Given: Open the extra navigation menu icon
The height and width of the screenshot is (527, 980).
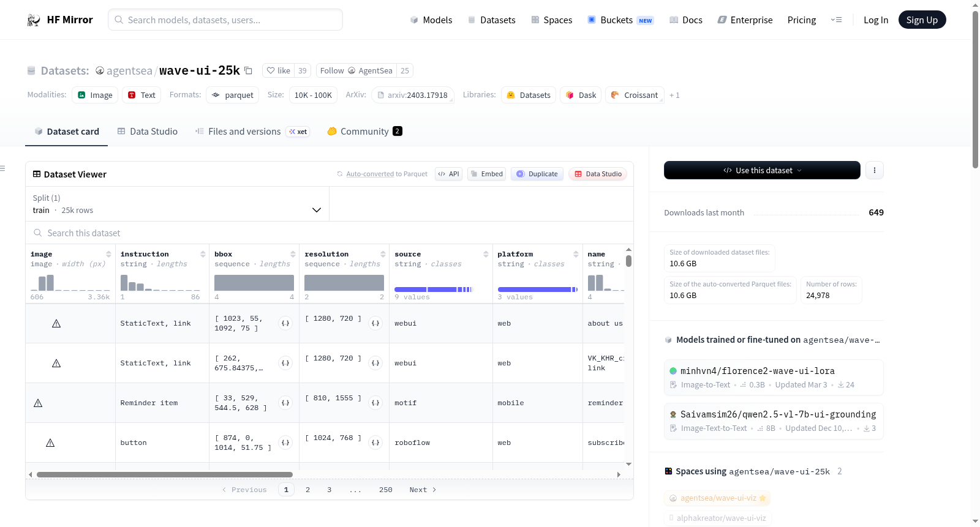Looking at the screenshot, I should [836, 20].
